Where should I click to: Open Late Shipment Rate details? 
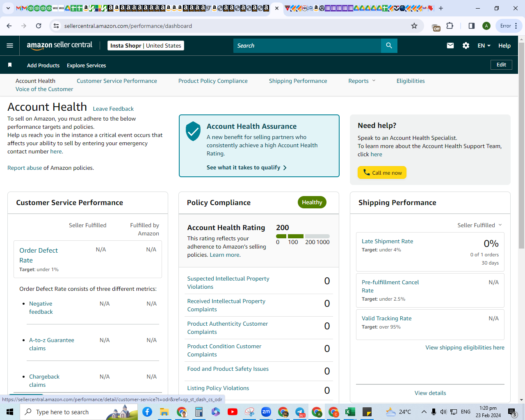point(387,241)
